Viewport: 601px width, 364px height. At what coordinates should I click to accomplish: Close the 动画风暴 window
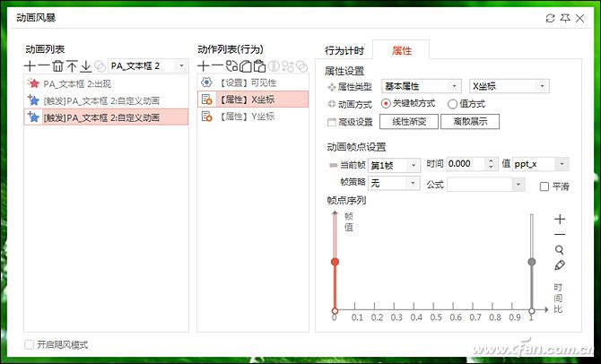tap(579, 18)
